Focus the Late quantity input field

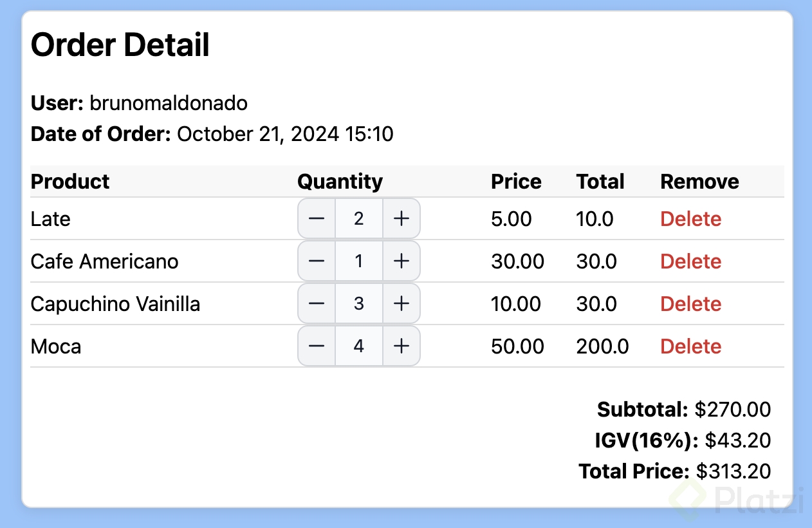359,219
